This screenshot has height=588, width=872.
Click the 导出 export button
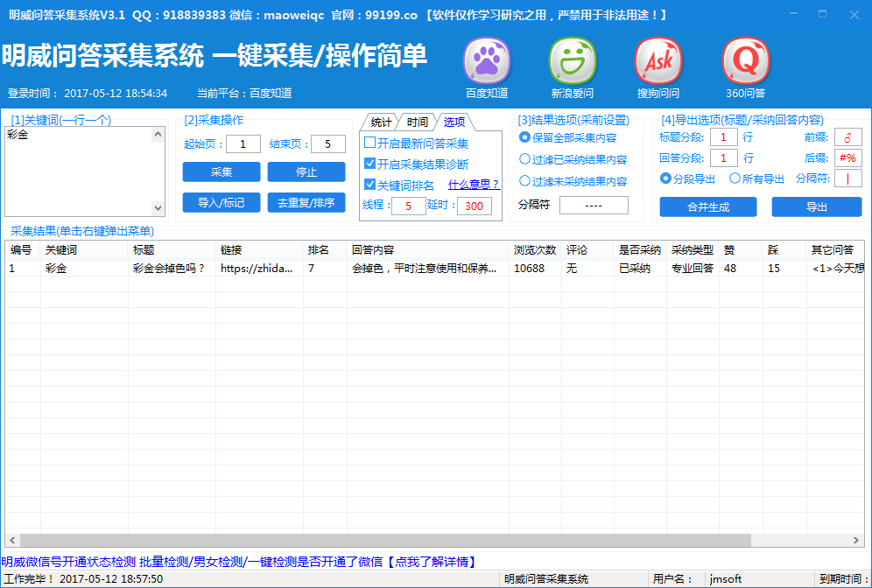(816, 207)
